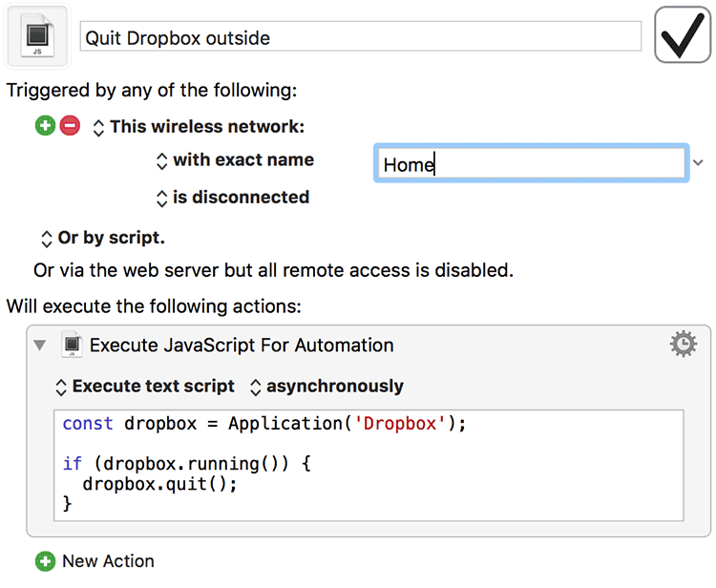Click the Execute JavaScript action icon
The height and width of the screenshot is (588, 716).
click(x=72, y=345)
